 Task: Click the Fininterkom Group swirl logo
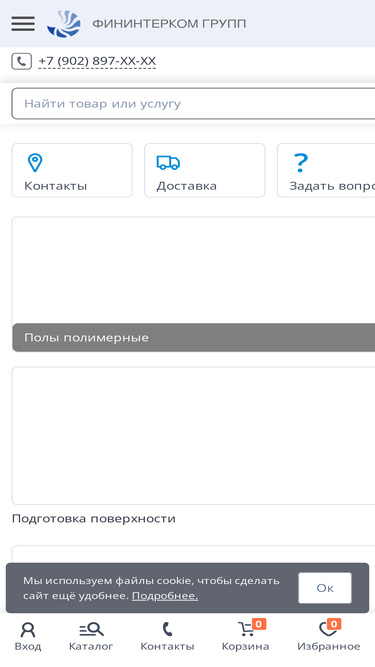pos(64,24)
